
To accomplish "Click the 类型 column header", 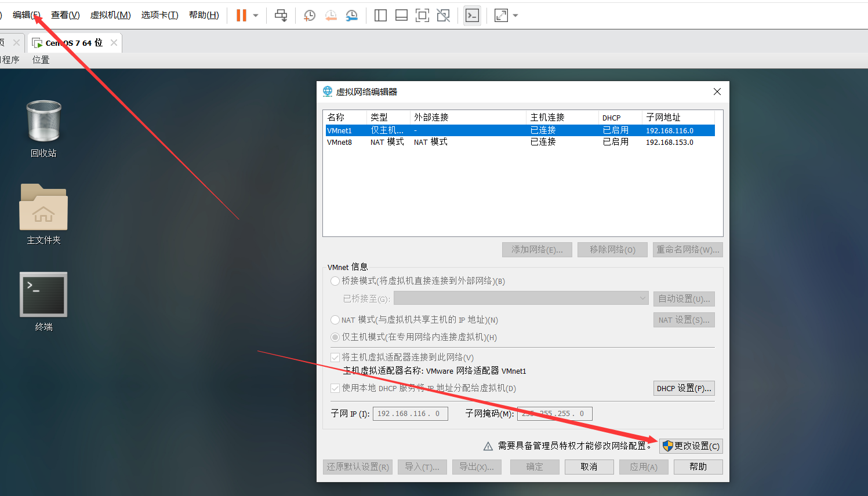I will point(388,117).
